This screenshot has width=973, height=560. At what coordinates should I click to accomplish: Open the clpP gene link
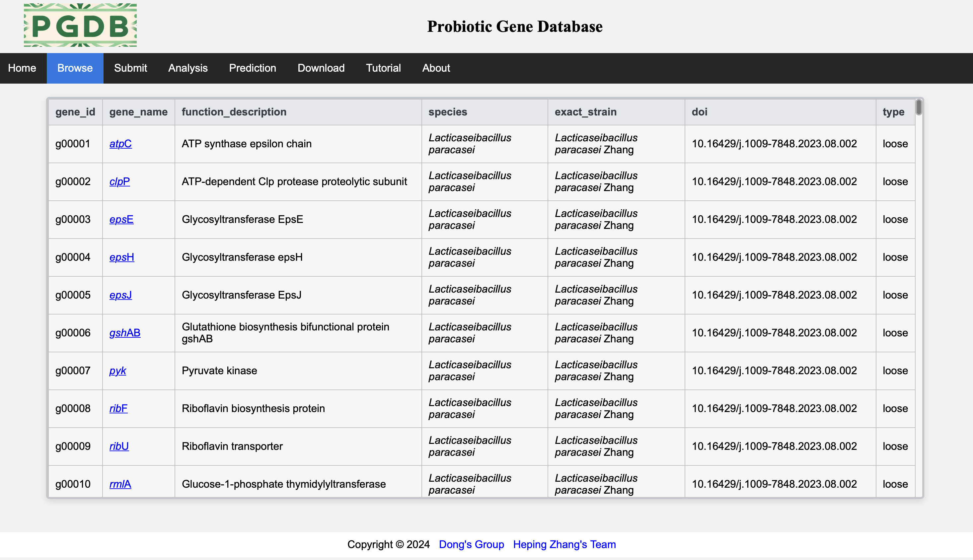point(120,181)
